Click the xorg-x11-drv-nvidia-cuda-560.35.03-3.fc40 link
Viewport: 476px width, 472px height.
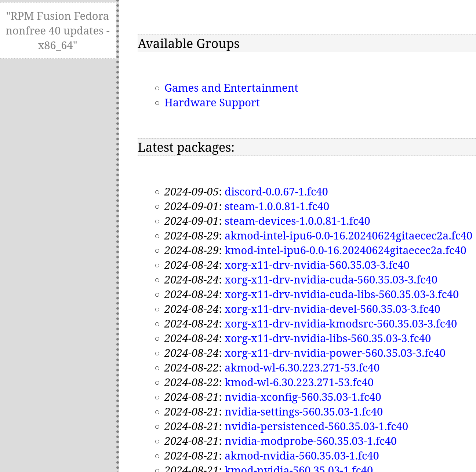click(331, 280)
